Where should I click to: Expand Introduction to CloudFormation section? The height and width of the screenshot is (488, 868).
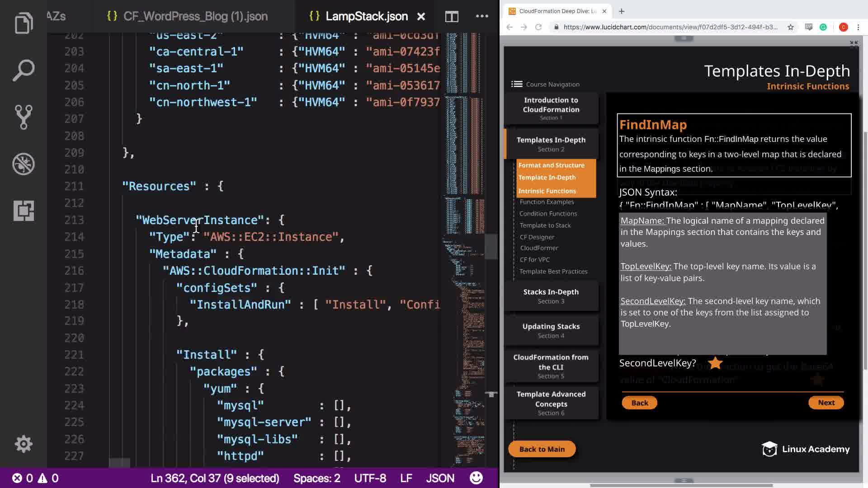point(551,108)
